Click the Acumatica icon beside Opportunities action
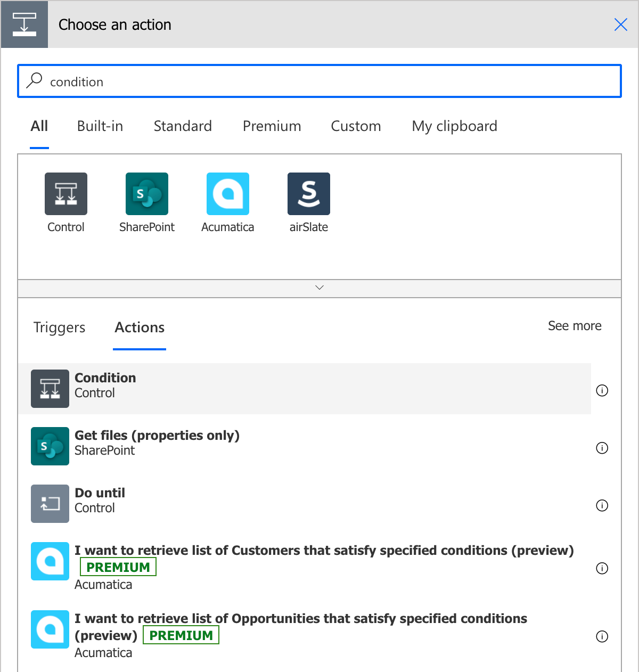The width and height of the screenshot is (639, 672). [x=50, y=629]
